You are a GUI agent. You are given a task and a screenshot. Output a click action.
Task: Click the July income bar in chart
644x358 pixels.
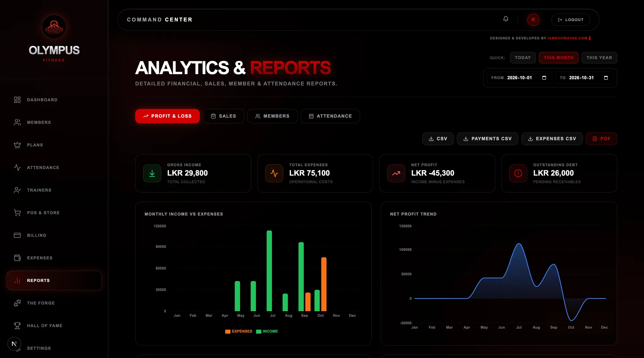pyautogui.click(x=269, y=271)
